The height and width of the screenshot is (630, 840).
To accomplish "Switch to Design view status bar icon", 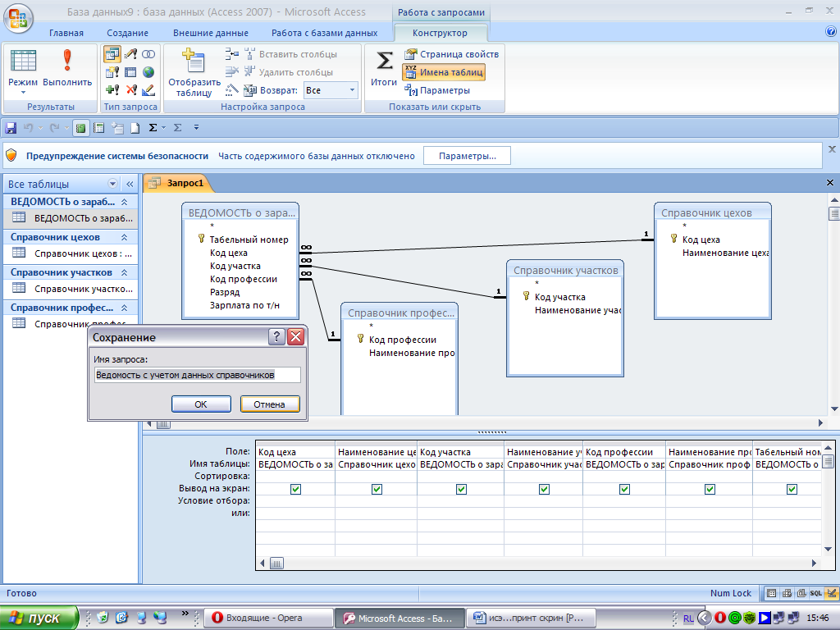I will tap(831, 593).
